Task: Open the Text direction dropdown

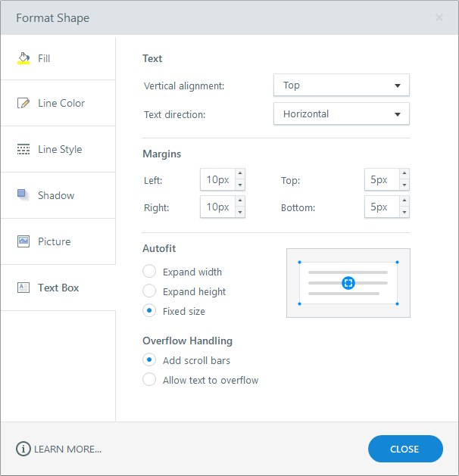Action: click(341, 114)
